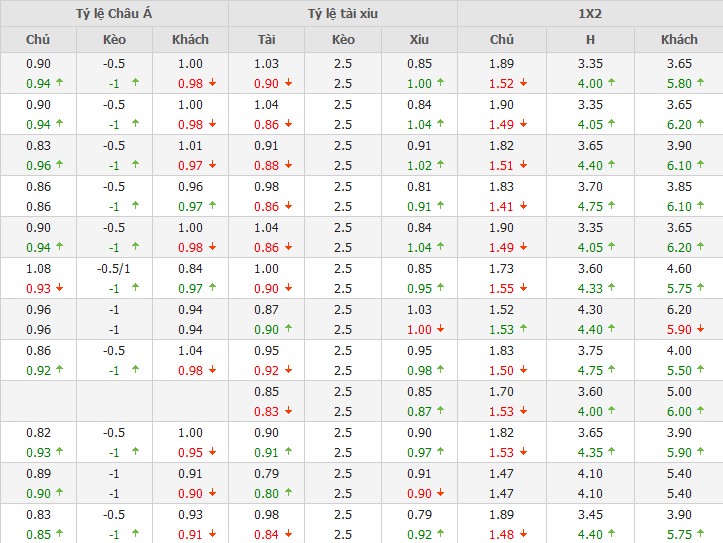The width and height of the screenshot is (723, 543).
Task: Click the 3.70 draw odds value
Action: (590, 186)
